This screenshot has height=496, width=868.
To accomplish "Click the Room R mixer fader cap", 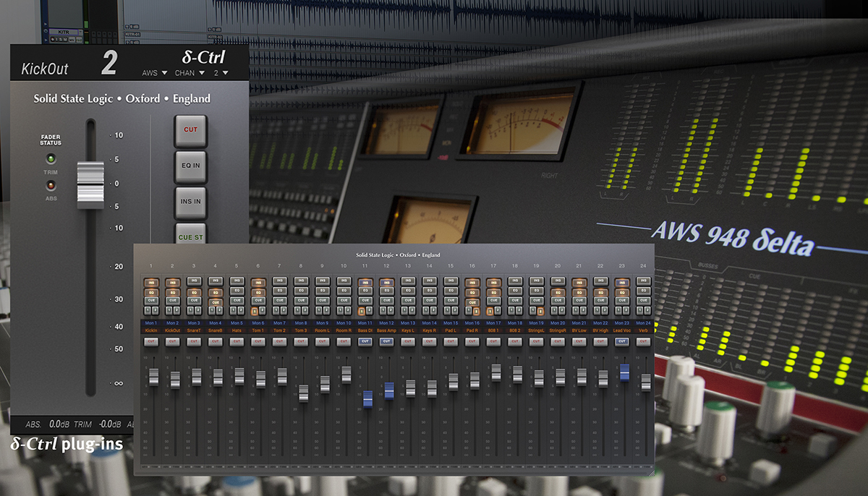I will (x=346, y=374).
